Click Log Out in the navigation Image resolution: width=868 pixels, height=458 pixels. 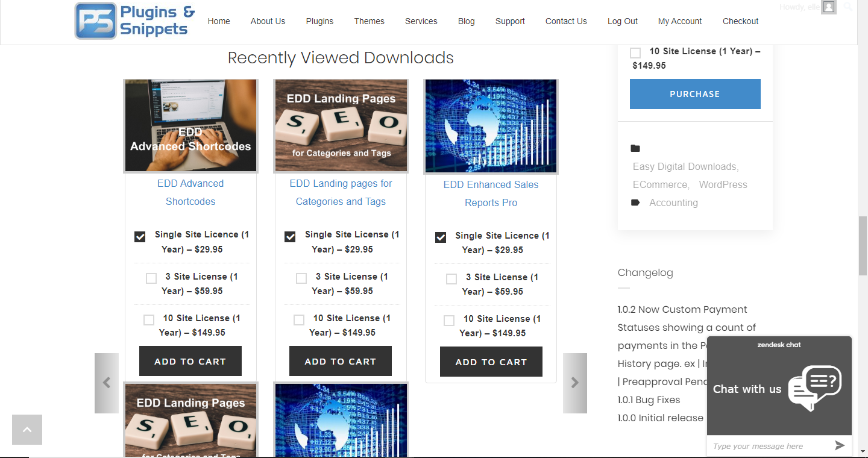[623, 21]
